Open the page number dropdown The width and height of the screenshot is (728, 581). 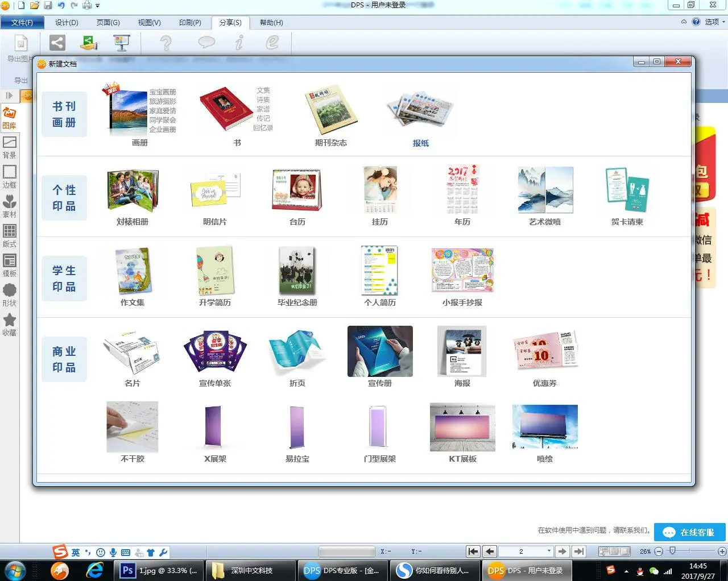pyautogui.click(x=549, y=551)
